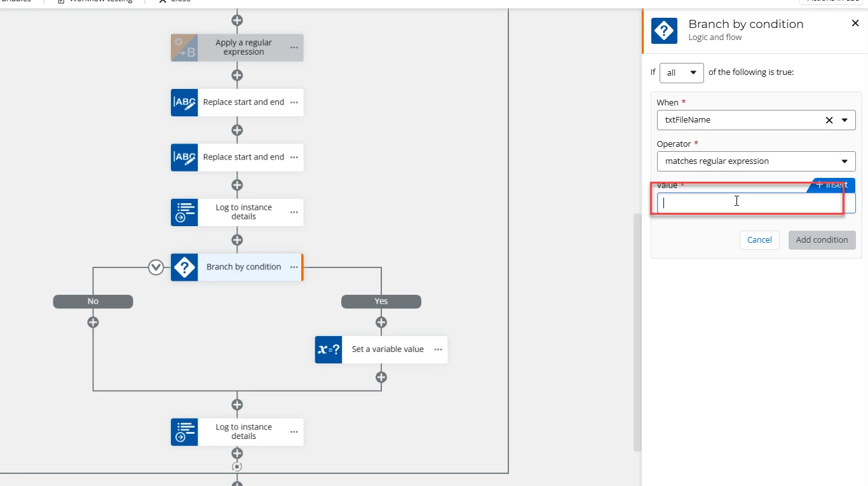The image size is (868, 486).
Task: Select the Branch by condition action card label
Action: tap(243, 267)
